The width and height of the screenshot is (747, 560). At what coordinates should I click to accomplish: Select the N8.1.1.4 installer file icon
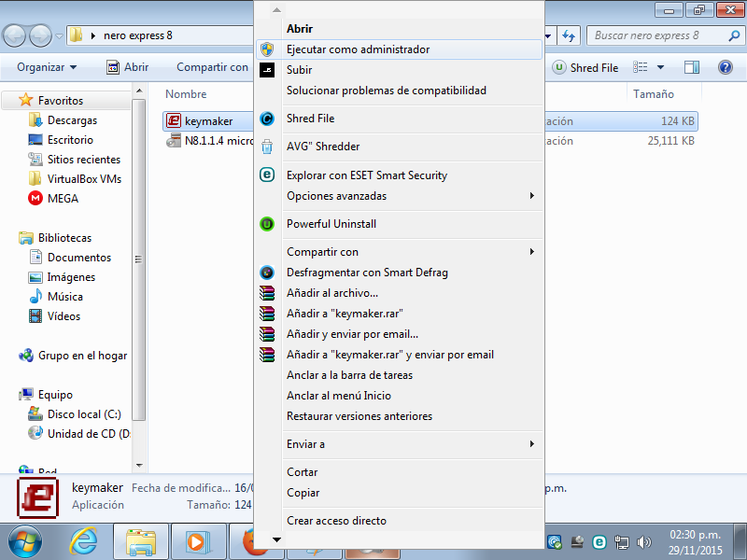tap(174, 141)
